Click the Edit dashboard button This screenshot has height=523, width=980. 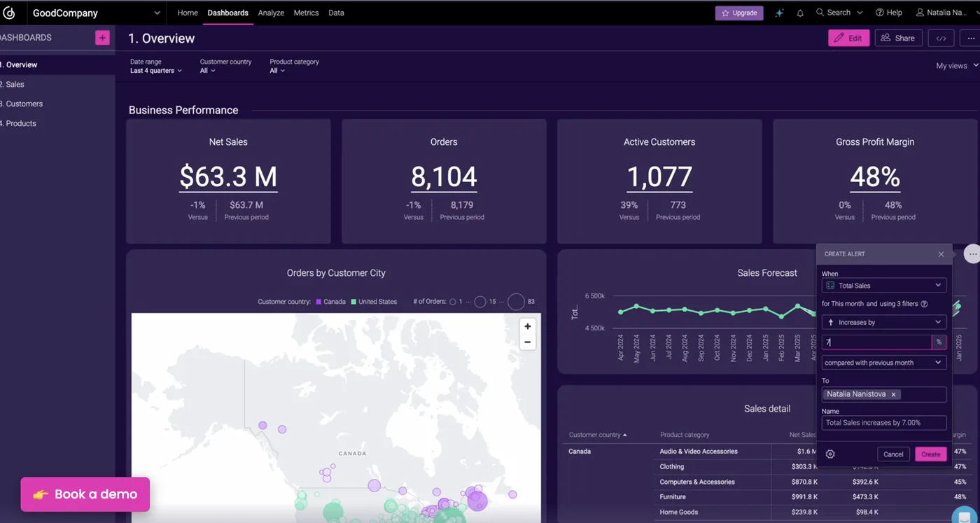[849, 38]
